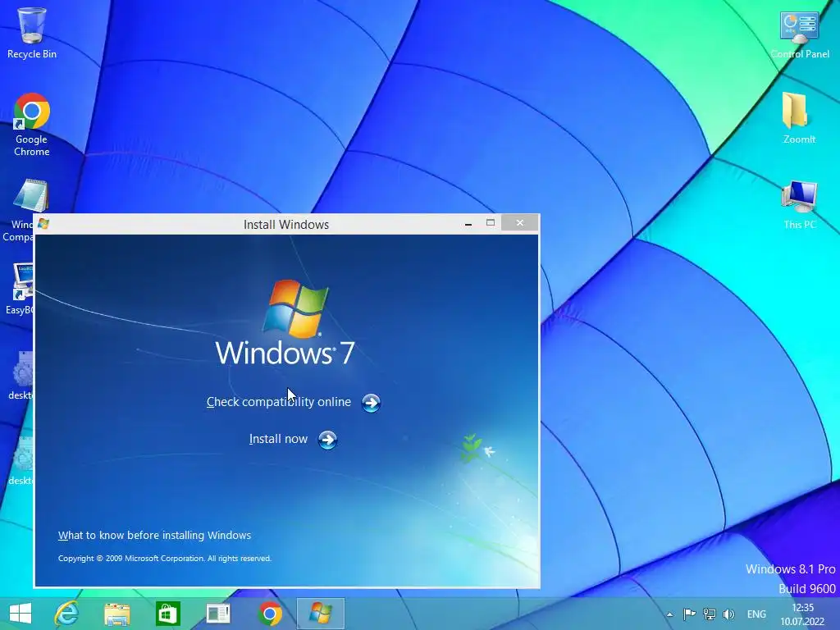Click the 'Install Windows' title text
The width and height of the screenshot is (840, 630).
[286, 225]
